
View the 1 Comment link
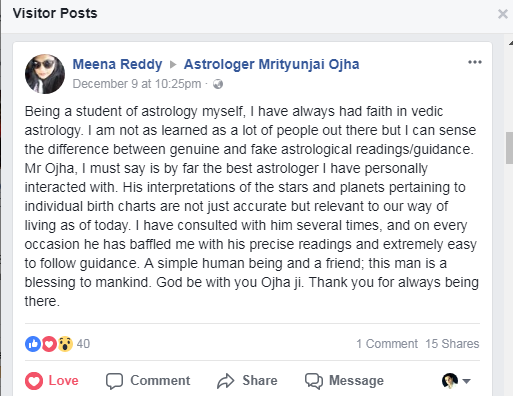(387, 344)
